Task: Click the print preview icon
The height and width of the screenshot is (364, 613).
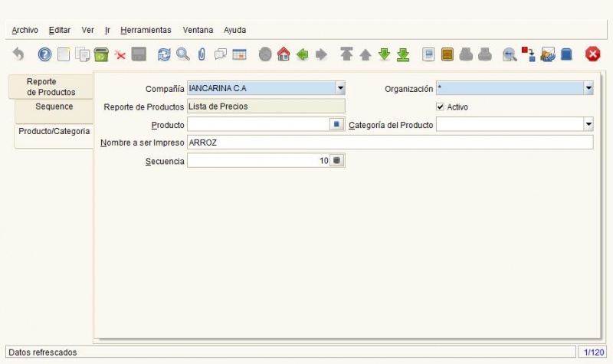Action: (x=466, y=54)
